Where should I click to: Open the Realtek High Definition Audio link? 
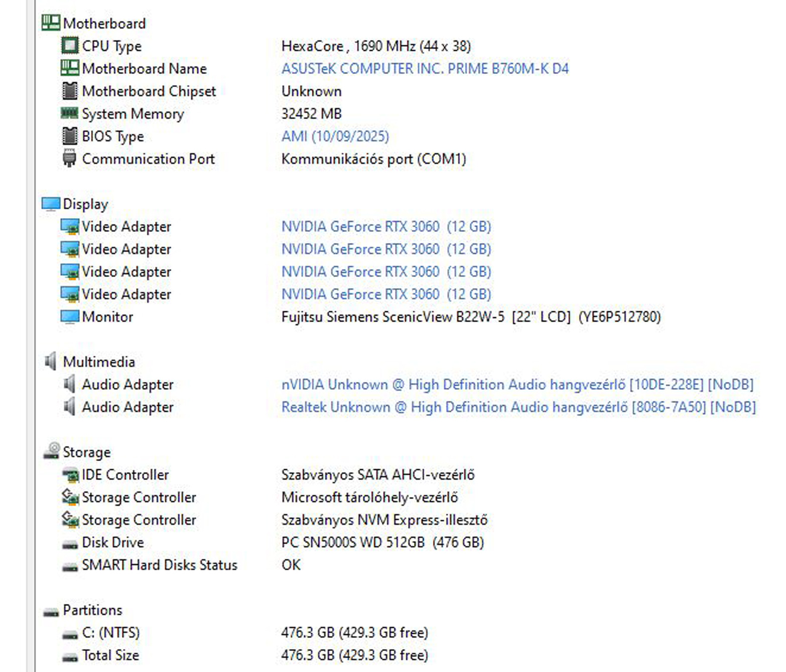click(518, 407)
